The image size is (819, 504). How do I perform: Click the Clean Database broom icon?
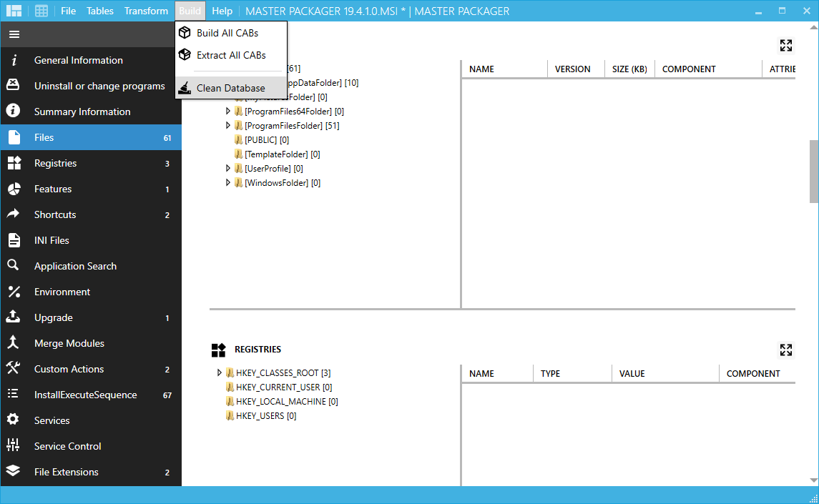tap(185, 88)
